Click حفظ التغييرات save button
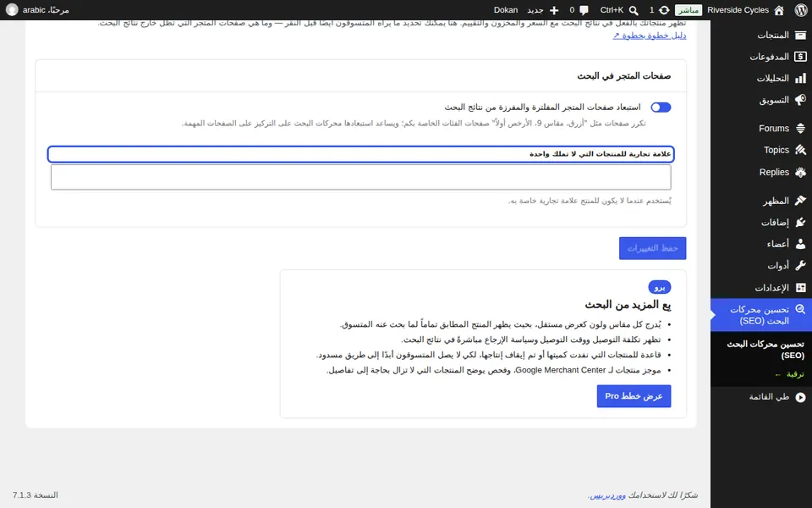The width and height of the screenshot is (812, 508). coord(652,248)
